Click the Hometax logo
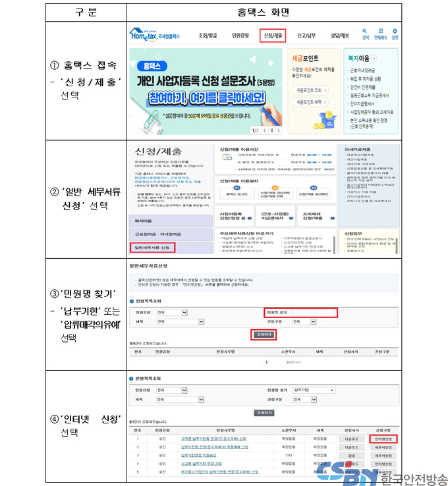Image resolution: width=448 pixels, height=486 pixels. 154,34
